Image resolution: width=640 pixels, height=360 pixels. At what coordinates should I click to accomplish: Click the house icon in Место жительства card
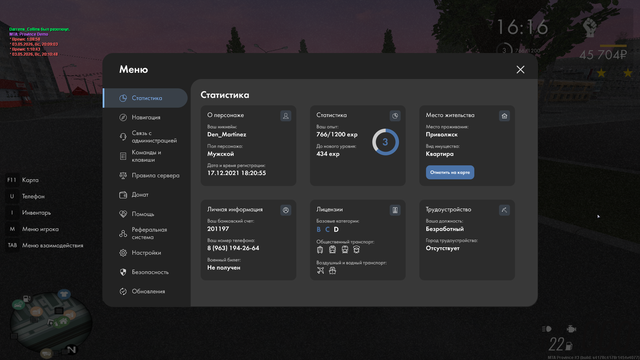point(504,116)
